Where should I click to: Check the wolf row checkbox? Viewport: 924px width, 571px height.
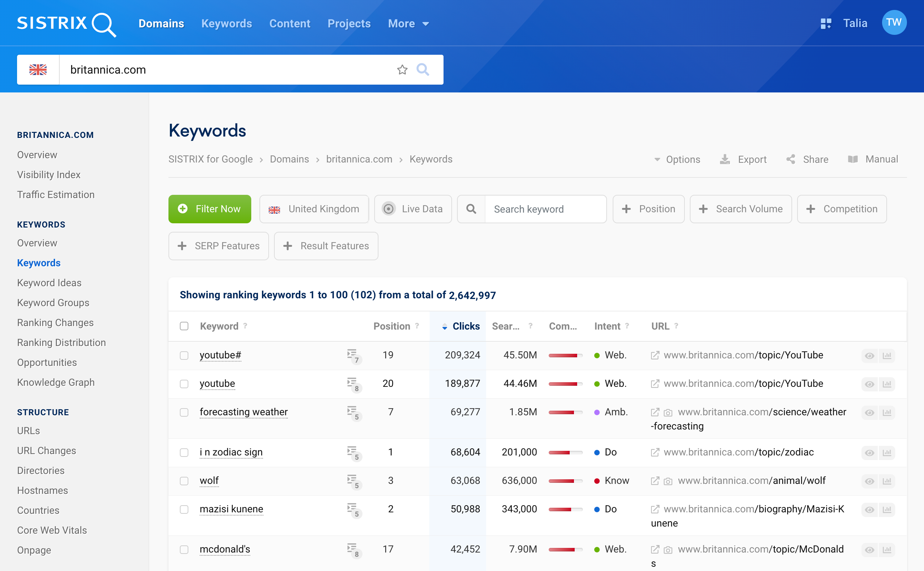184,481
